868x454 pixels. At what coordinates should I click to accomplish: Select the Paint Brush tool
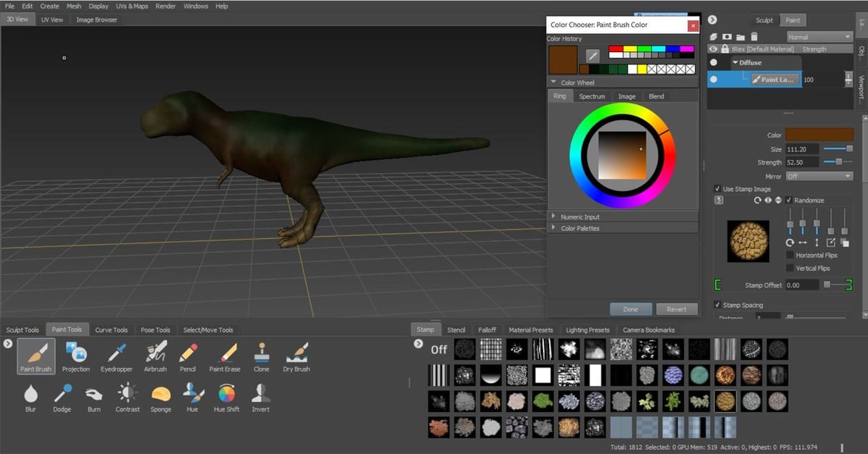pos(35,357)
